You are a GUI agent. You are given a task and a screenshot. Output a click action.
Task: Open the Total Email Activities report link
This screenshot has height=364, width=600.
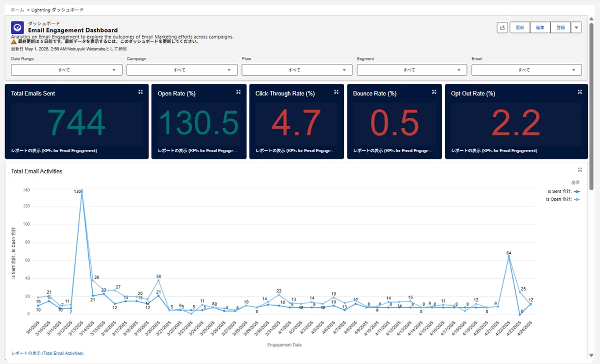pos(47,353)
